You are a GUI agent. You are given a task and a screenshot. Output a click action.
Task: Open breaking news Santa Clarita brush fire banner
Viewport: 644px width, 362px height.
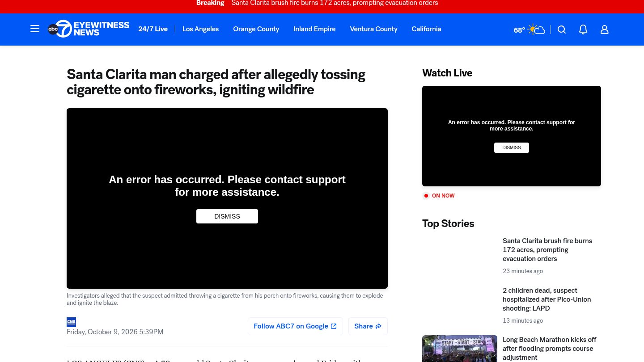pyautogui.click(x=335, y=3)
